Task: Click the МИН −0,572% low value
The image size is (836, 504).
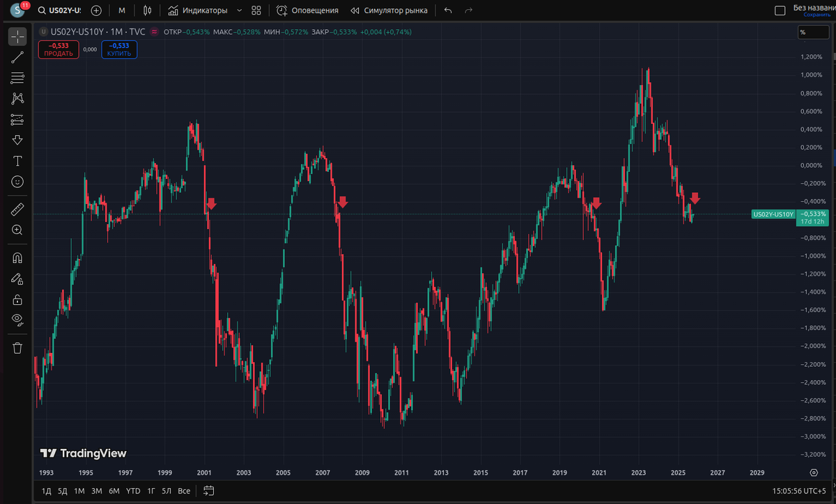Action: point(286,31)
